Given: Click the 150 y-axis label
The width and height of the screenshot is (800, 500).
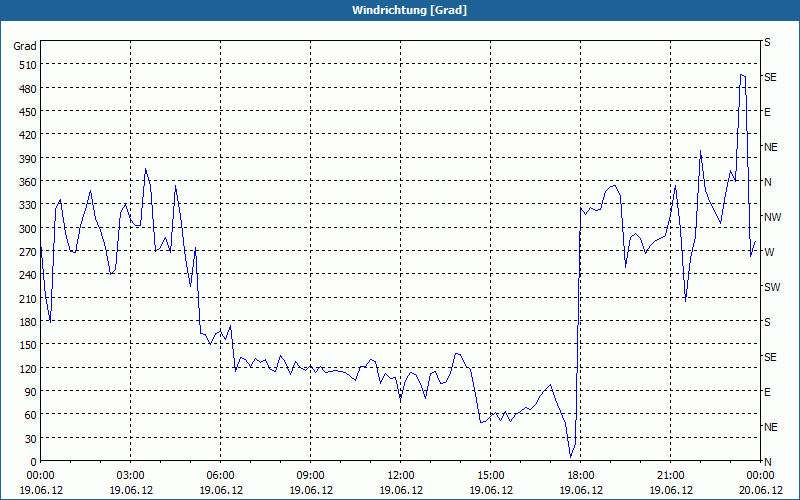Looking at the screenshot, I should [x=28, y=345].
